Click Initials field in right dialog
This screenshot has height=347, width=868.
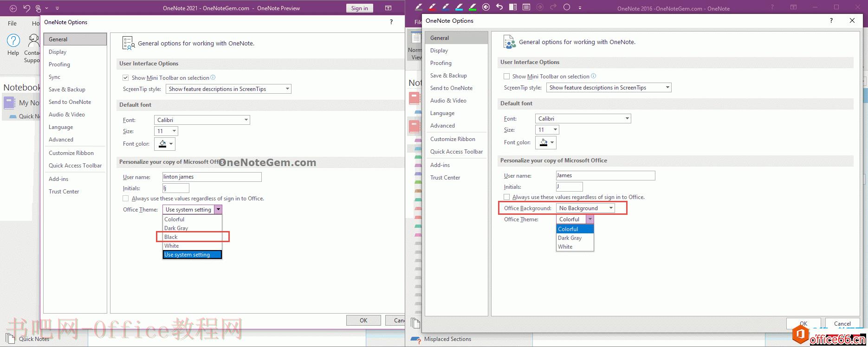click(569, 186)
